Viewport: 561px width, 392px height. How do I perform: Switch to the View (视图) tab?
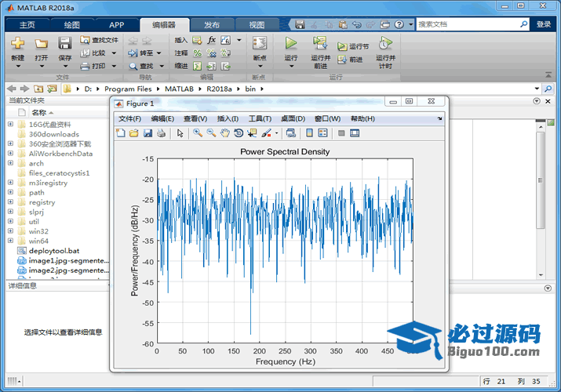257,24
